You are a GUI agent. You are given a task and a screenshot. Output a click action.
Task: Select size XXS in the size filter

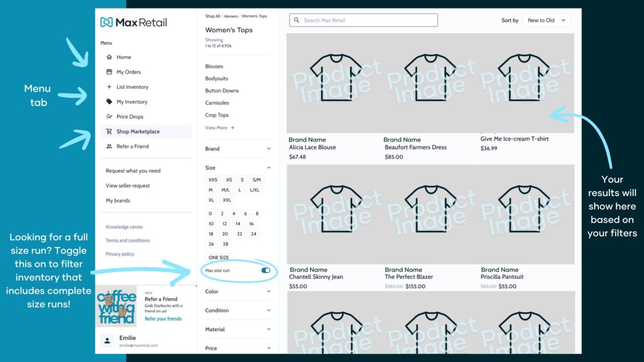[x=212, y=179]
